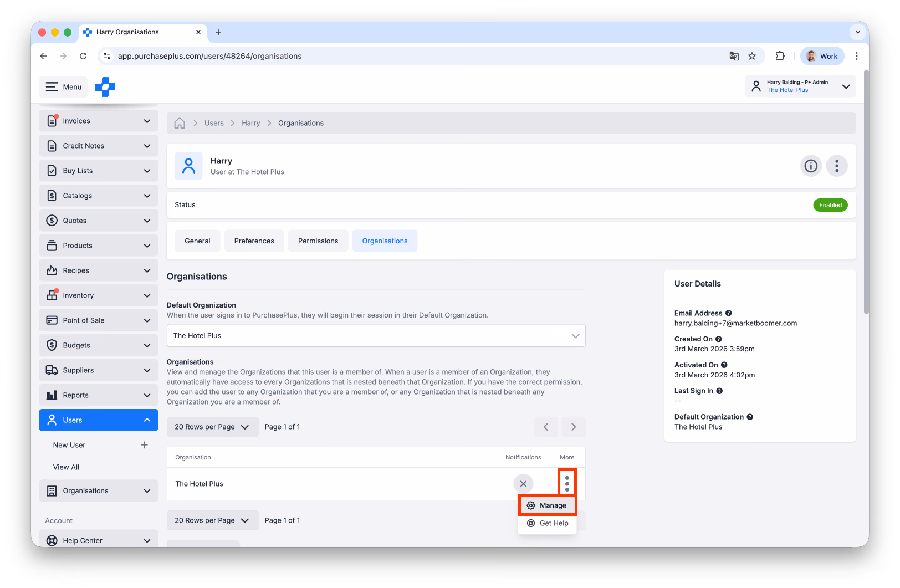Choose Manage from the popup menu
Image resolution: width=900 pixels, height=588 pixels.
pyautogui.click(x=547, y=505)
